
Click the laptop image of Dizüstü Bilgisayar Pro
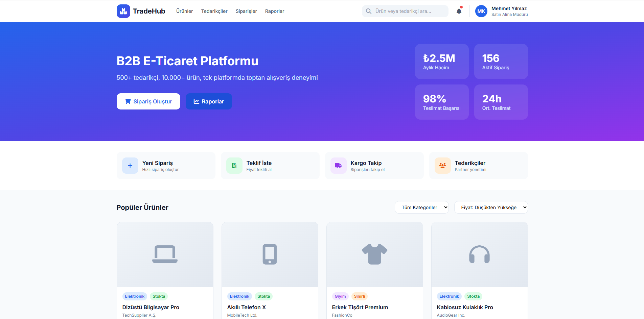[x=165, y=254]
